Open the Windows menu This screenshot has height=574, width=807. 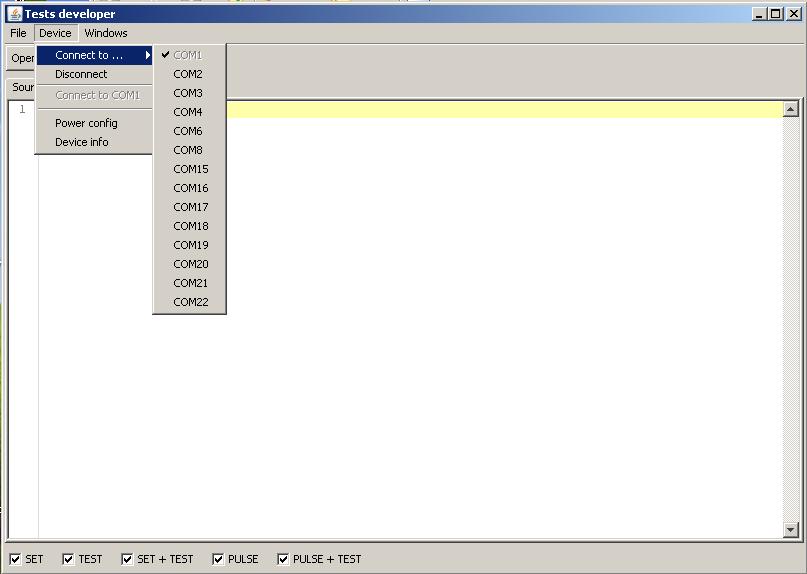click(106, 33)
